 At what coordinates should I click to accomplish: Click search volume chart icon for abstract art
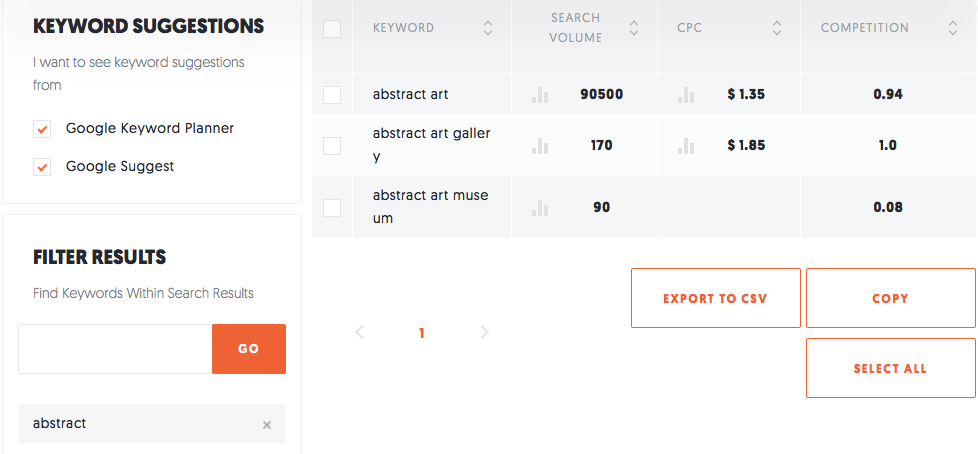point(541,95)
